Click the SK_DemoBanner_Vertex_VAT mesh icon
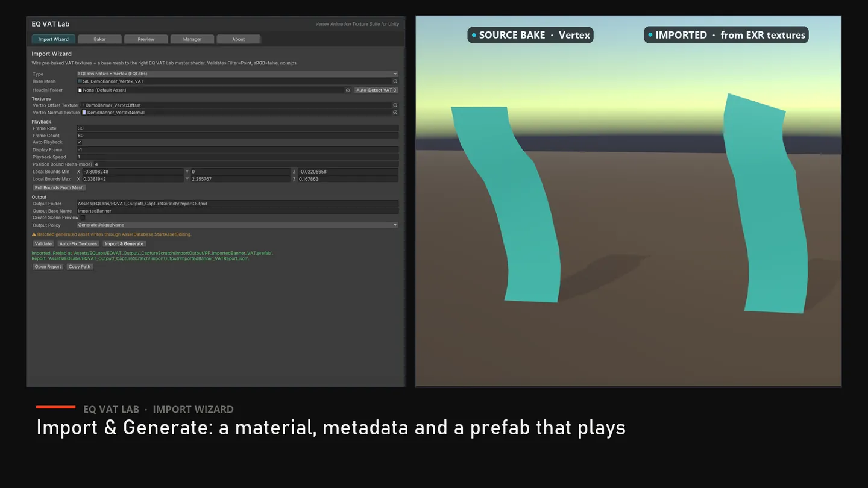The height and width of the screenshot is (488, 868). [x=80, y=81]
